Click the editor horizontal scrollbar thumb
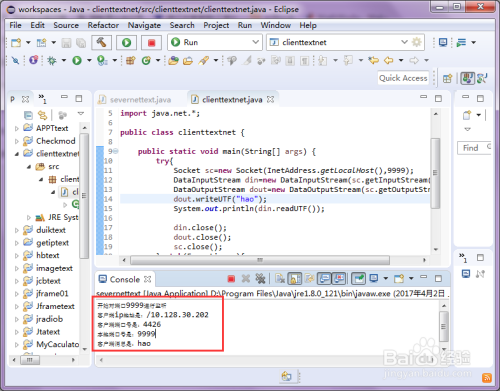 260,260
